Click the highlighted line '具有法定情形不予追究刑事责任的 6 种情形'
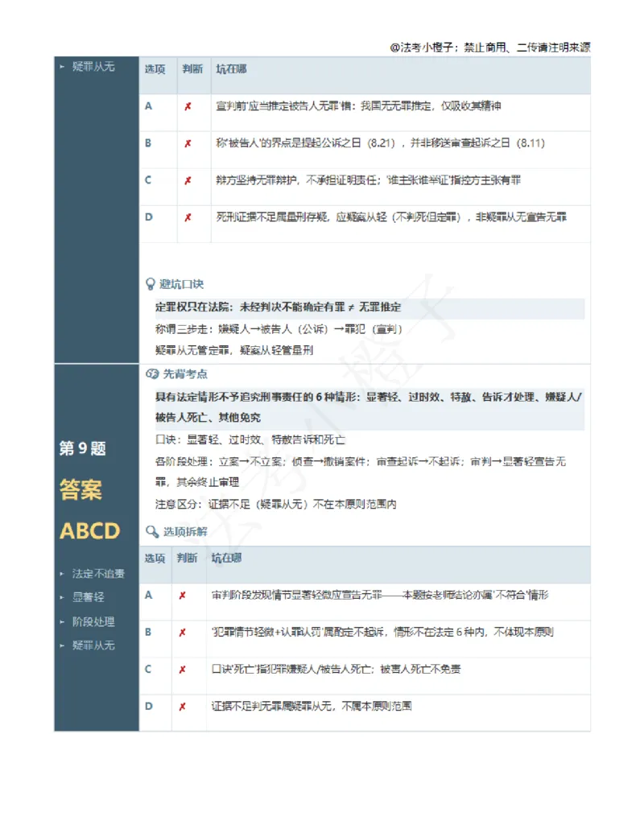The image size is (644, 833). click(368, 397)
